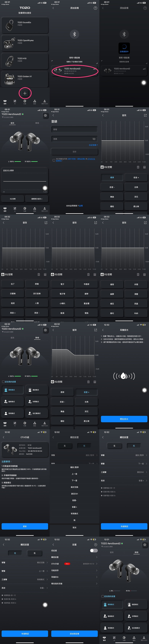Viewport: 149px width, 644px height.
Task: Open 雙擊 row showing 上一首
Action: pos(25,571)
